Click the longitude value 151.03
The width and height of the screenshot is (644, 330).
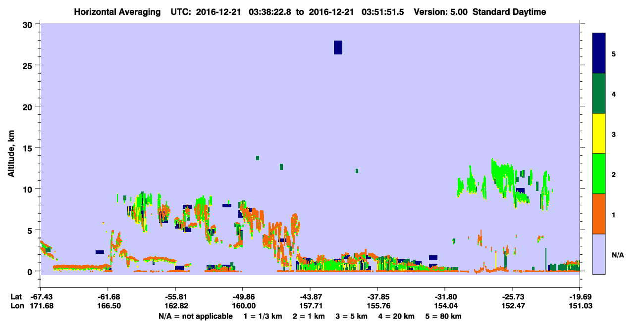[x=580, y=306]
